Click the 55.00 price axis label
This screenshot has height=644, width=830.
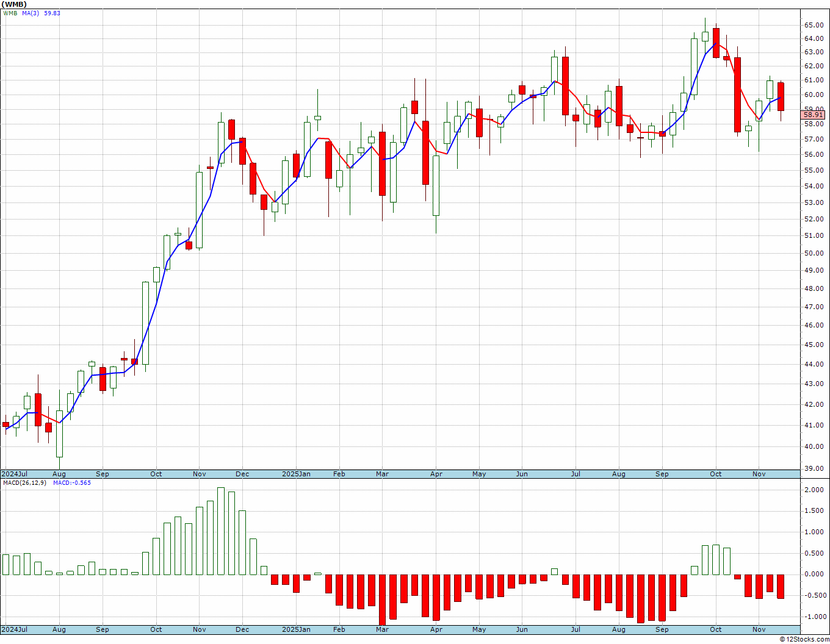(x=814, y=170)
